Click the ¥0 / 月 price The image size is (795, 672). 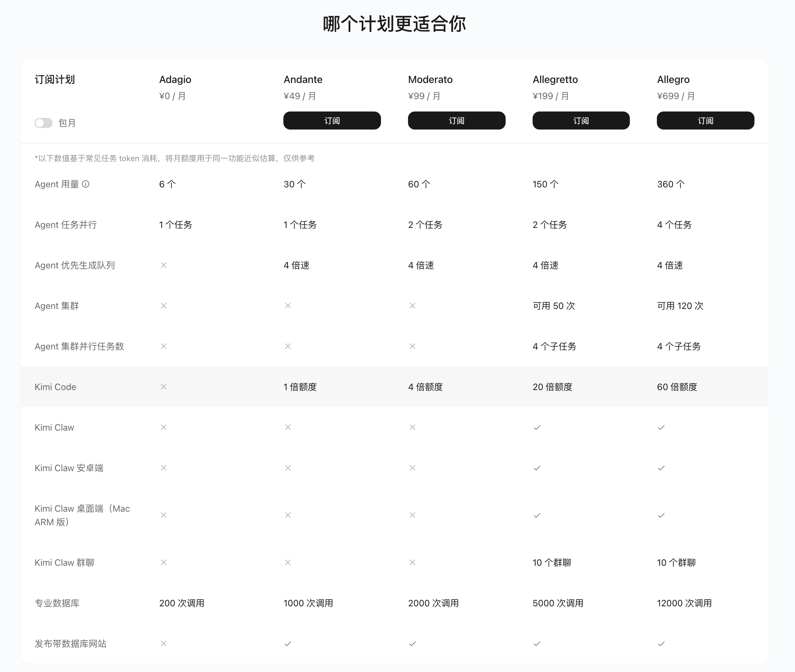point(173,96)
